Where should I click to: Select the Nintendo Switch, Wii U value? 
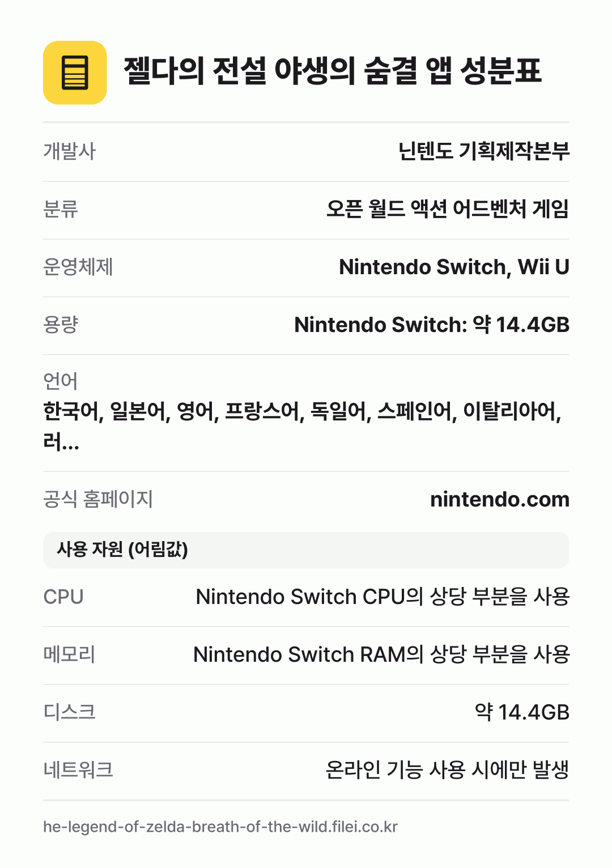(x=454, y=267)
